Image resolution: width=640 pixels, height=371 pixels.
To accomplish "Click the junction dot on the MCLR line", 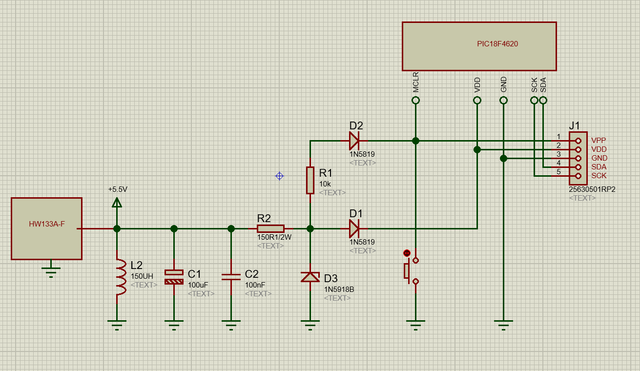I will coord(416,141).
